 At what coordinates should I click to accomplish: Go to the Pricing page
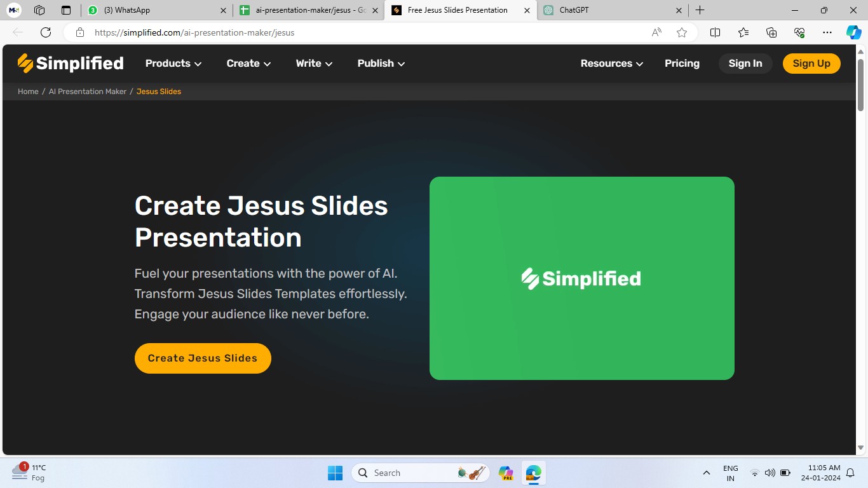tap(682, 64)
